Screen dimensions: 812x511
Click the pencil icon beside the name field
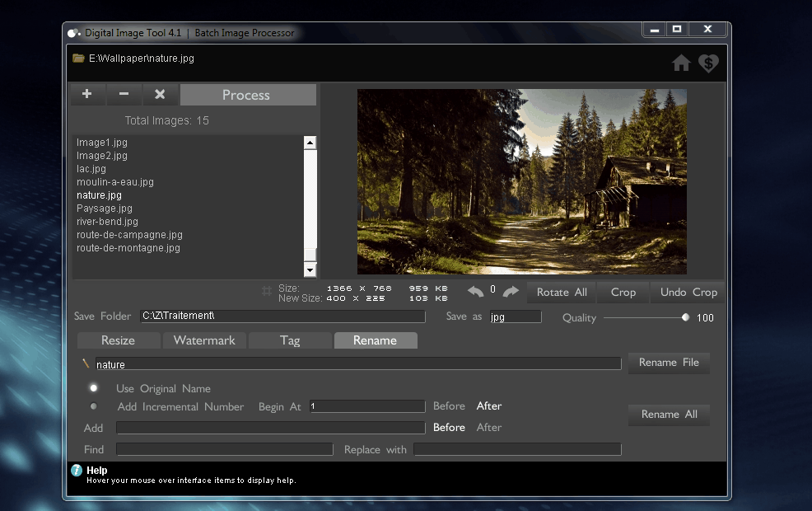click(x=86, y=363)
